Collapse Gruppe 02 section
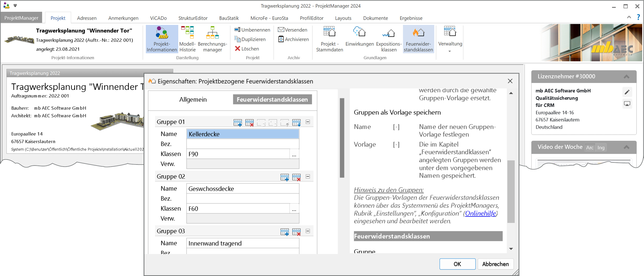Screen dimensions: 644x276 [308, 176]
